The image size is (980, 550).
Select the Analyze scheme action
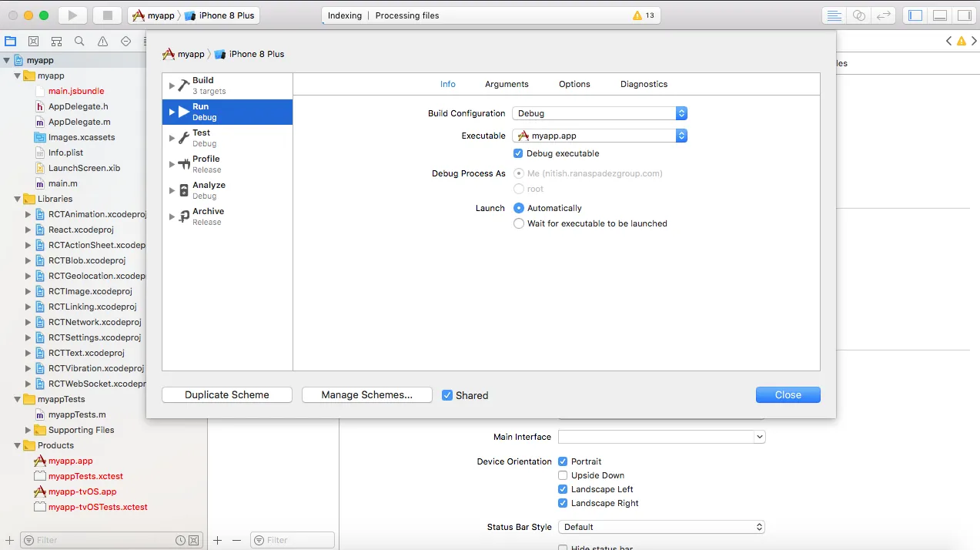pyautogui.click(x=227, y=190)
